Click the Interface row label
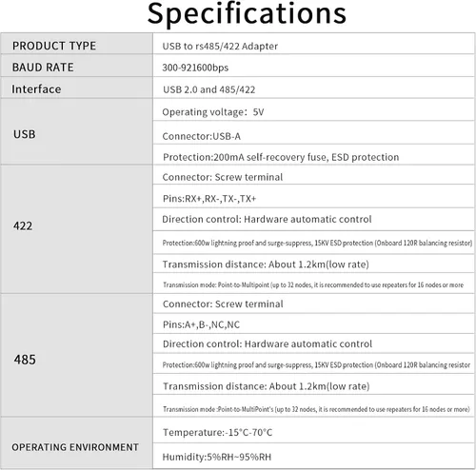This screenshot has width=476, height=470. point(36,89)
